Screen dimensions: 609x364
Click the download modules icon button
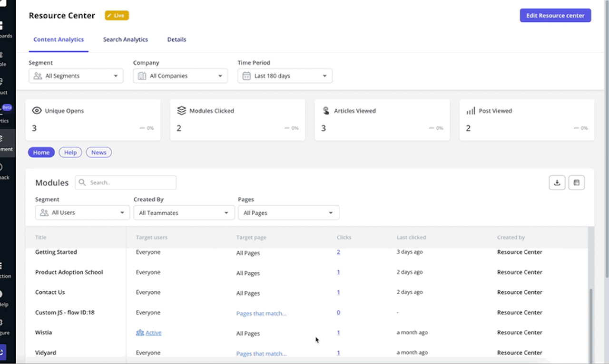click(x=557, y=182)
